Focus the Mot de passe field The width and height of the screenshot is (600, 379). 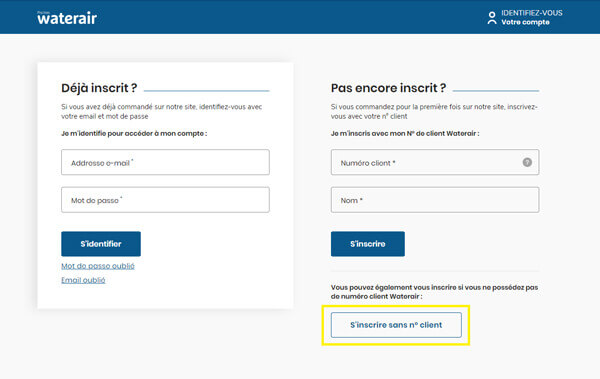tap(165, 200)
